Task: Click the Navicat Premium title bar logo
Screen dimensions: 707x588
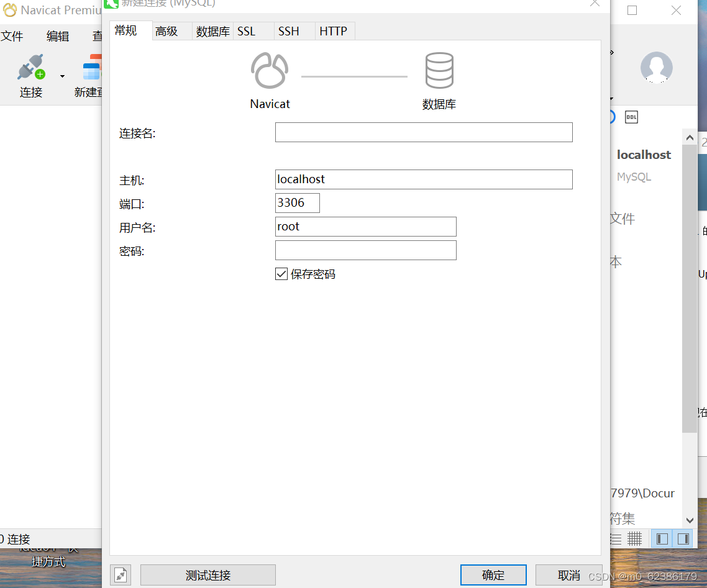Action: pos(10,10)
